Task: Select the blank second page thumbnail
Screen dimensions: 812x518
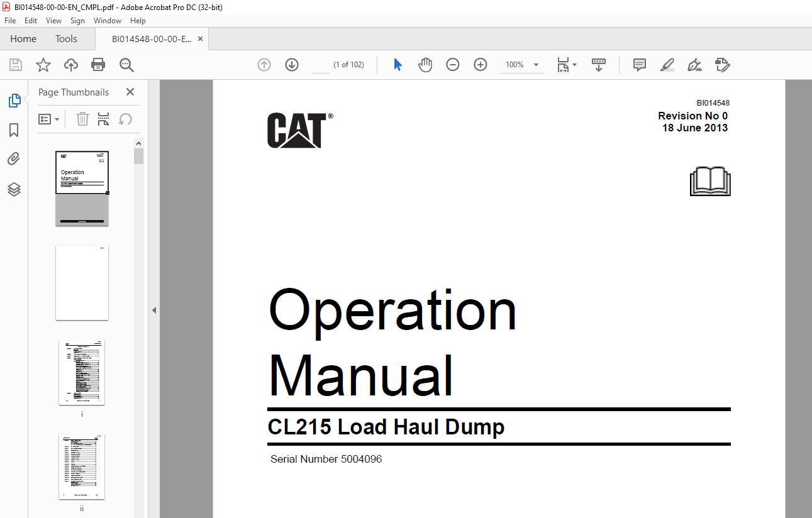Action: coord(82,283)
